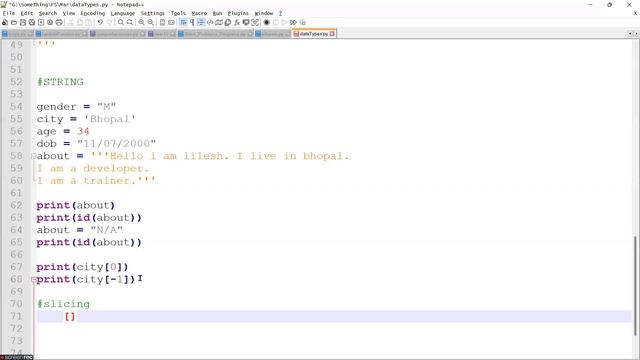This screenshot has height=360, width=640.
Task: Click Run macro multiple times icon
Action: click(x=293, y=22)
